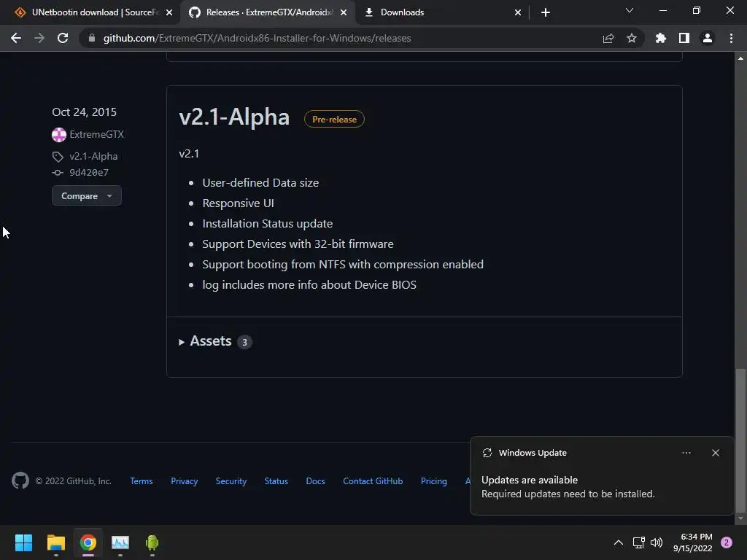Open ExtremeGTX author profile link

(x=97, y=134)
